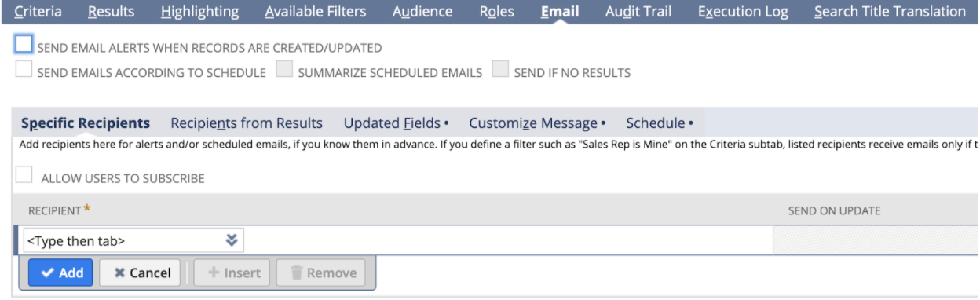Screen dimensions: 980x300
Task: Open the Search Title Translation subtab
Action: click(x=890, y=11)
